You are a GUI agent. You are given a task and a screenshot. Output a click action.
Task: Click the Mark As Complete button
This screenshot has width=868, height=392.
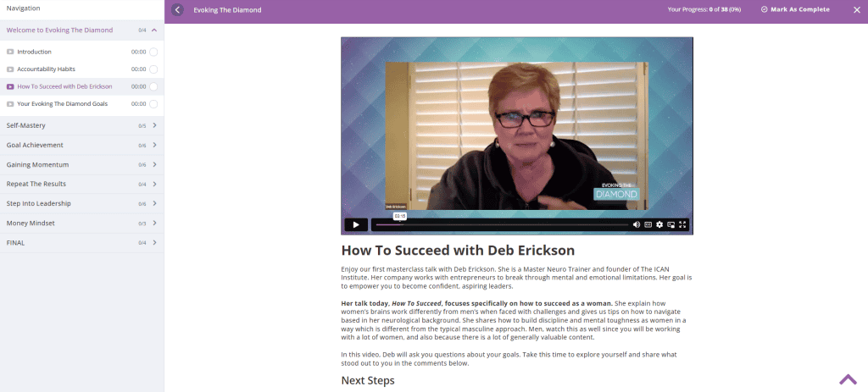click(795, 9)
